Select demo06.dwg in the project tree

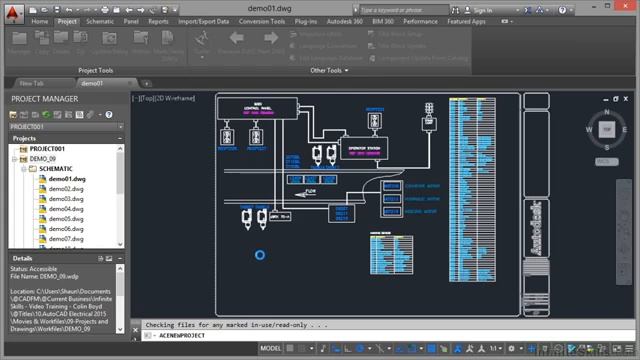tap(66, 229)
